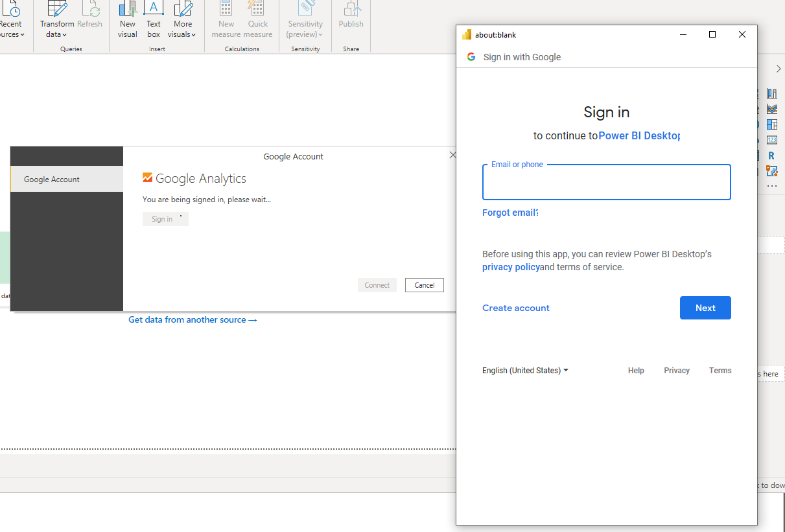785x532 pixels.
Task: Click ellipsis to get more visuals
Action: tap(771, 186)
